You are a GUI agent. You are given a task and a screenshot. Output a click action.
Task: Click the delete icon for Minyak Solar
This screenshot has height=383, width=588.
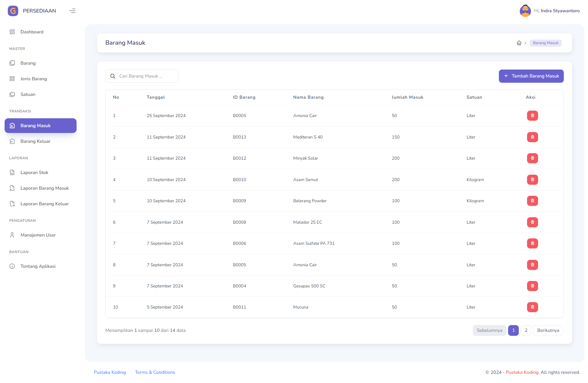(532, 158)
